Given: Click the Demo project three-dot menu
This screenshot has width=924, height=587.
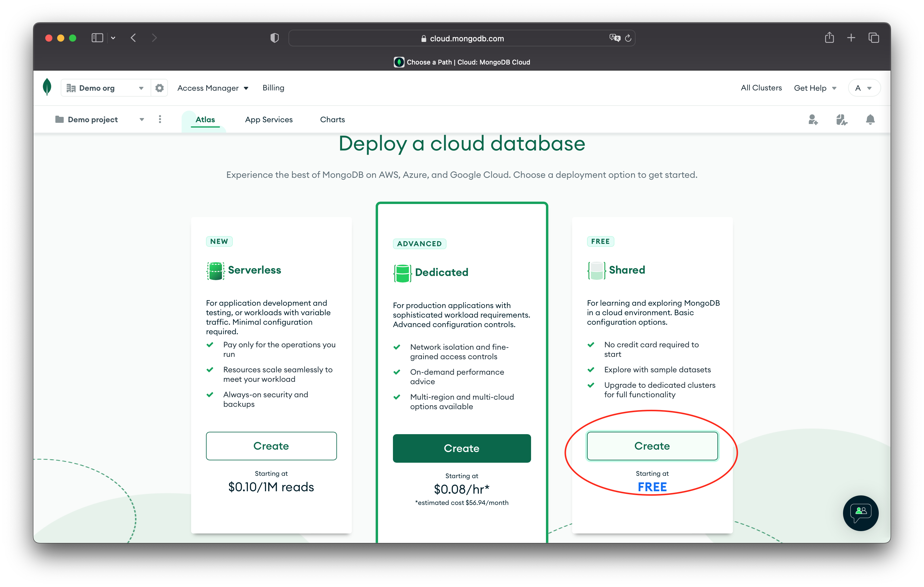Looking at the screenshot, I should [x=160, y=119].
